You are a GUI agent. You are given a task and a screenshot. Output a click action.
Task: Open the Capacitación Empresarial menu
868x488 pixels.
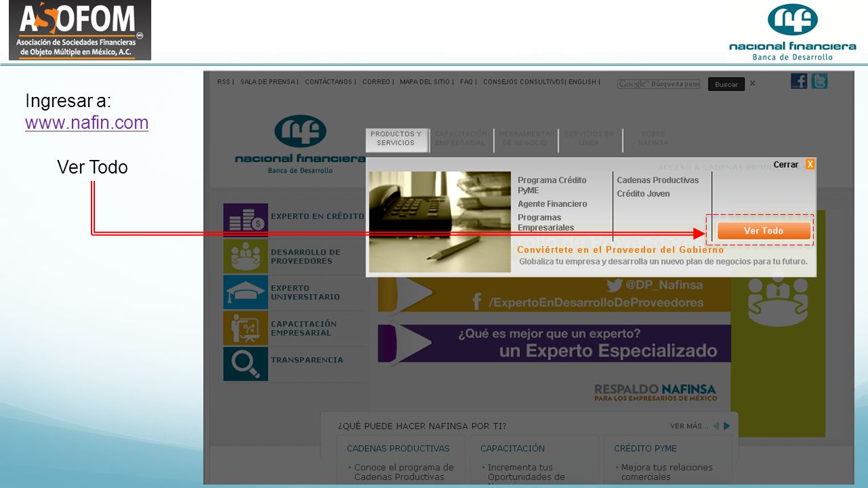pos(461,139)
